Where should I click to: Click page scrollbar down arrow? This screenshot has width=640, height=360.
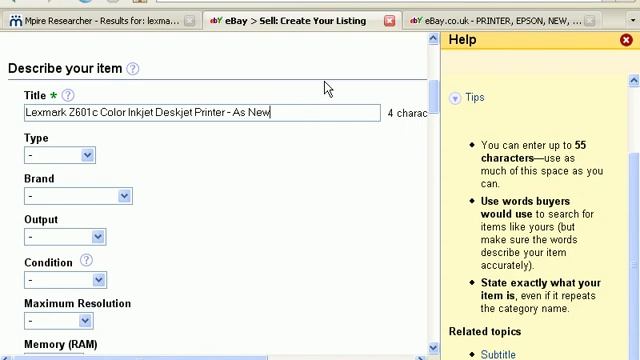[x=433, y=348]
